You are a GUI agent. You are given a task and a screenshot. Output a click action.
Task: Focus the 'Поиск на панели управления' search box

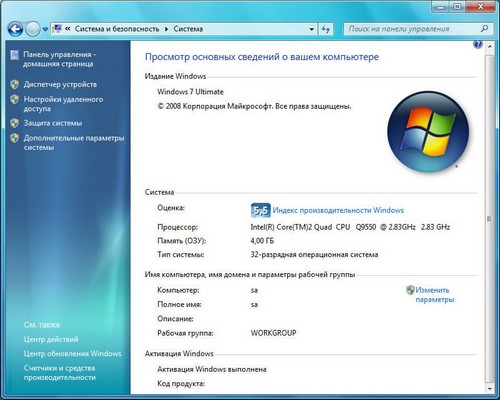(412, 29)
